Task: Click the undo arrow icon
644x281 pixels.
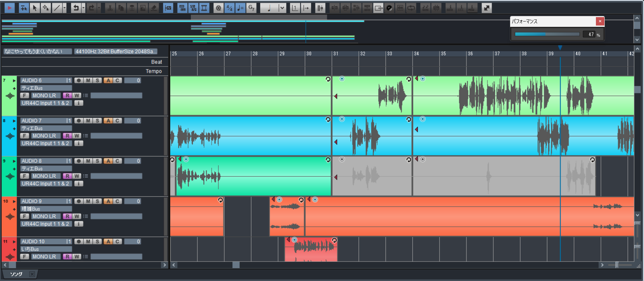Action: click(76, 8)
